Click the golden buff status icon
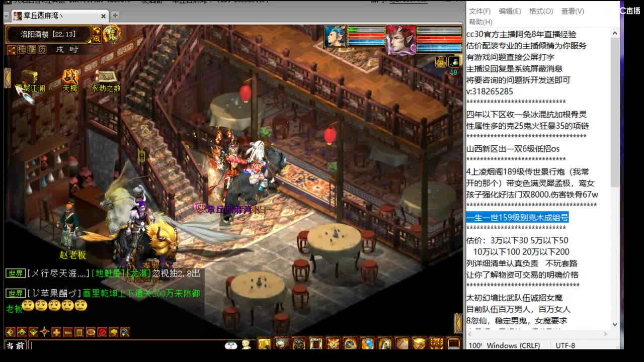Image resolution: width=644 pixels, height=362 pixels. pos(441,61)
